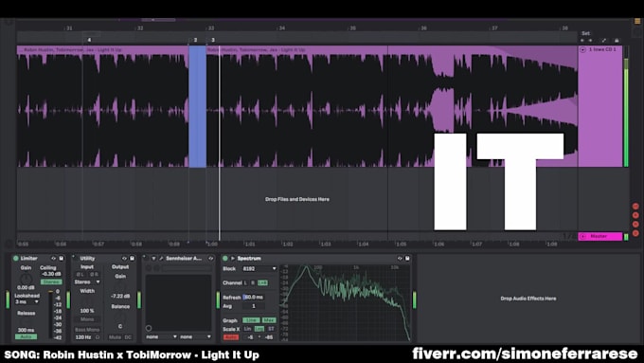Viewport: 644px width, 363px height.
Task: Click Drop Audio Effects Here area
Action: tap(528, 299)
